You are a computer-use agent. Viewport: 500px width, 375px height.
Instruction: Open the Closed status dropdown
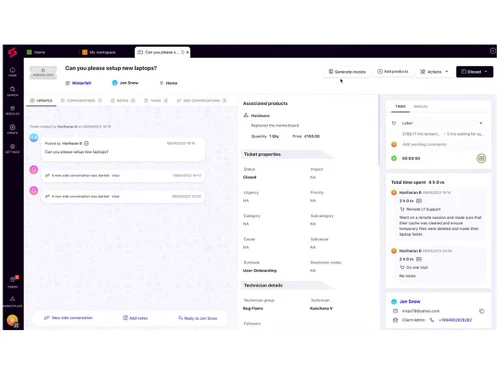click(474, 72)
